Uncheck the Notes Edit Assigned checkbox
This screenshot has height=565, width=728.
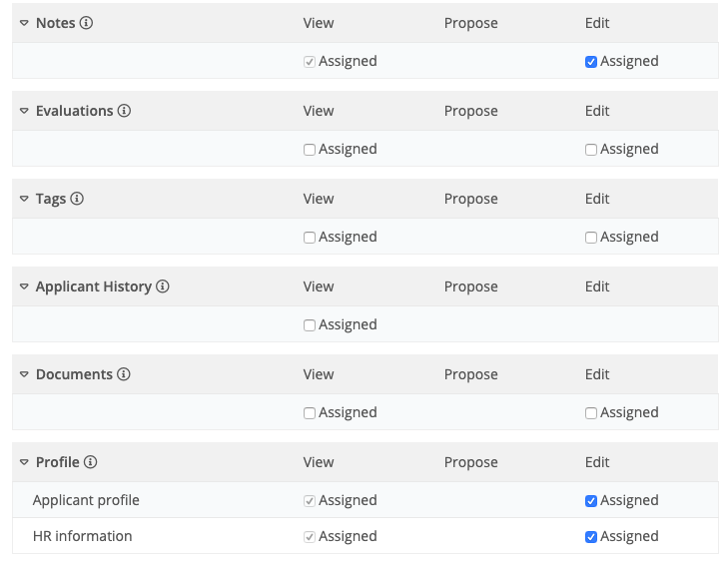click(x=591, y=62)
